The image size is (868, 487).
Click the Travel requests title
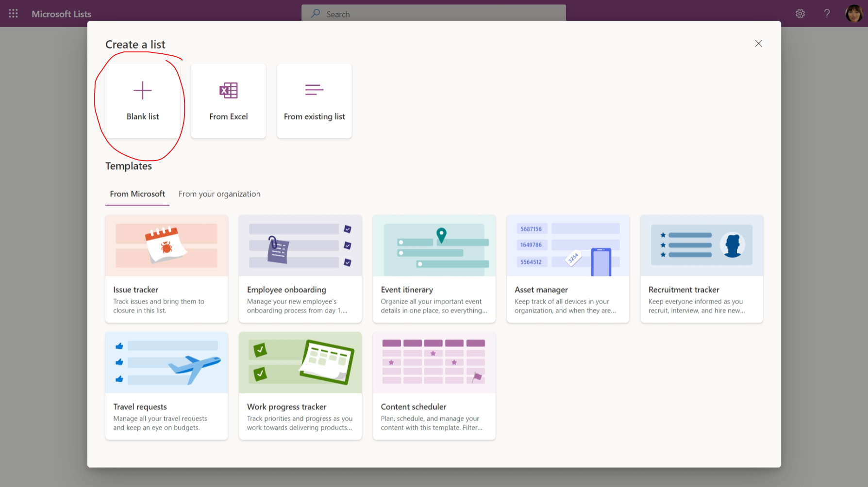pyautogui.click(x=140, y=407)
